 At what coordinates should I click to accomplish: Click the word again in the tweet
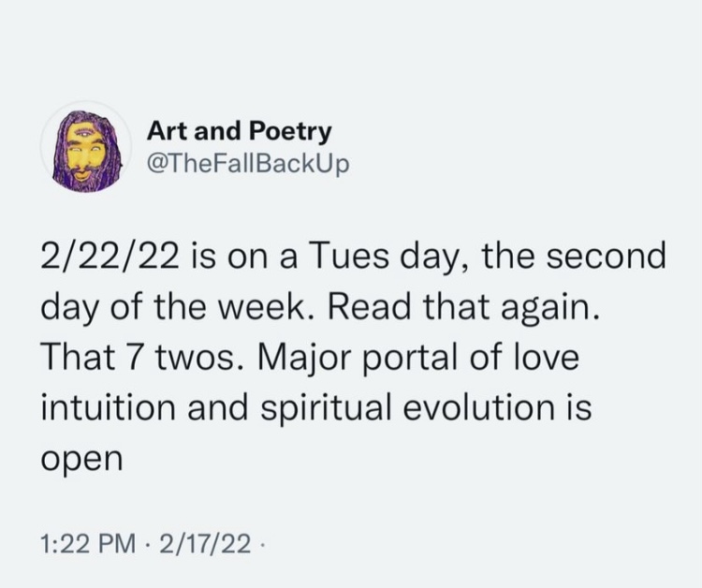coord(549,309)
